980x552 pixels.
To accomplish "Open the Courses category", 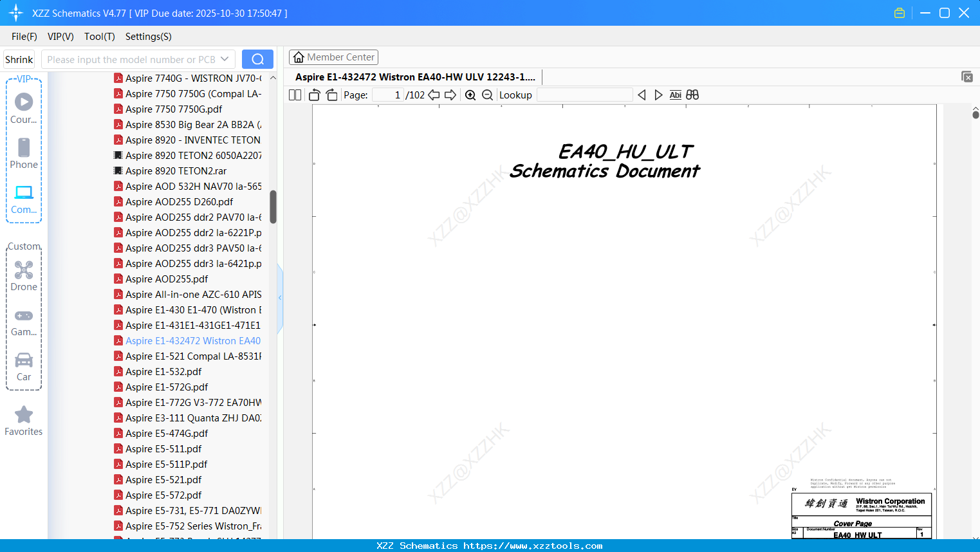I will tap(24, 109).
